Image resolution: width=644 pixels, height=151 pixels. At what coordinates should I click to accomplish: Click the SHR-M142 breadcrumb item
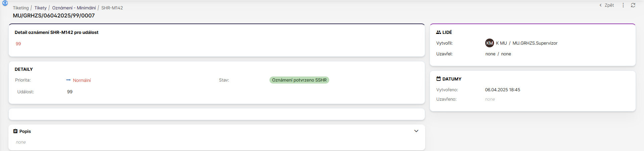click(x=112, y=8)
